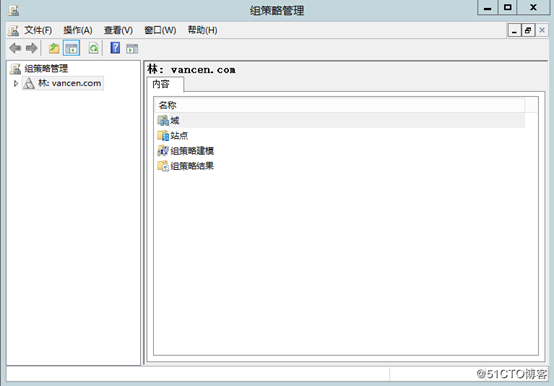Close the inner MDI child window
Image resolution: width=554 pixels, height=386 pixels.
[x=542, y=31]
